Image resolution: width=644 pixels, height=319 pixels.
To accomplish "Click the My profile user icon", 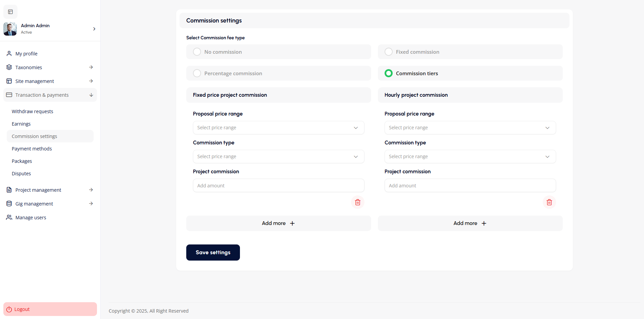I will point(9,53).
